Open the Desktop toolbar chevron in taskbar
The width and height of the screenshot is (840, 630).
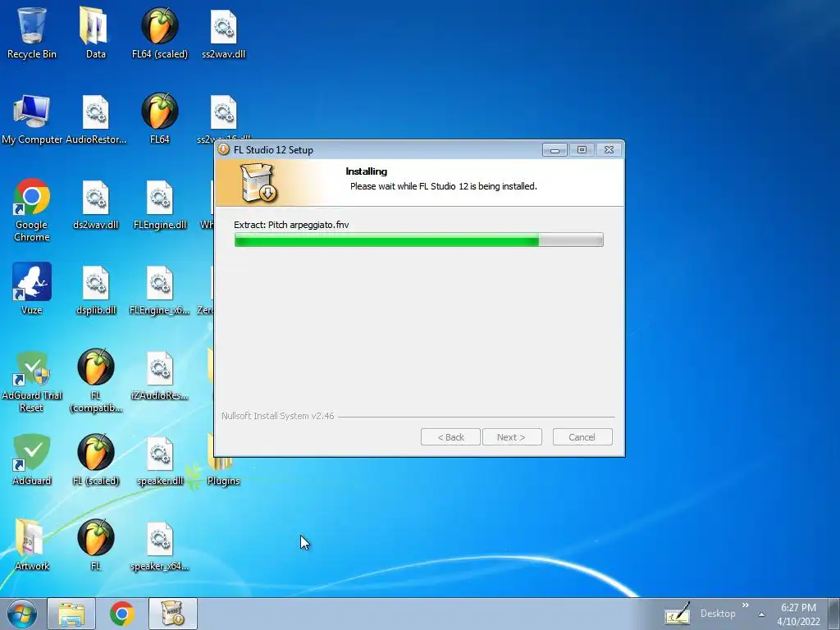pyautogui.click(x=745, y=605)
